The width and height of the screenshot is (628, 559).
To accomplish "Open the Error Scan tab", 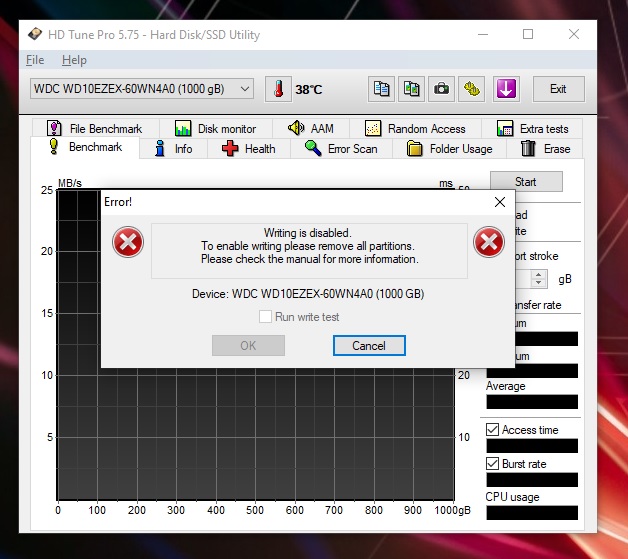I will [x=341, y=149].
